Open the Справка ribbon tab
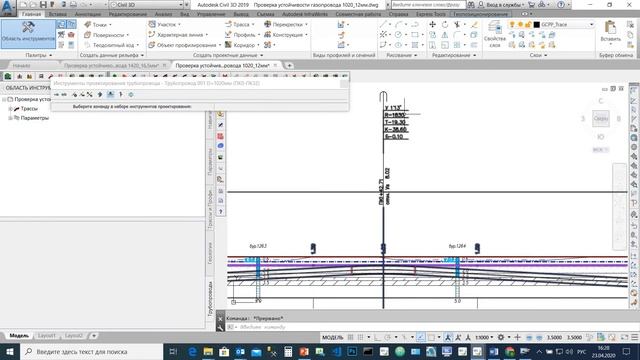 click(398, 14)
